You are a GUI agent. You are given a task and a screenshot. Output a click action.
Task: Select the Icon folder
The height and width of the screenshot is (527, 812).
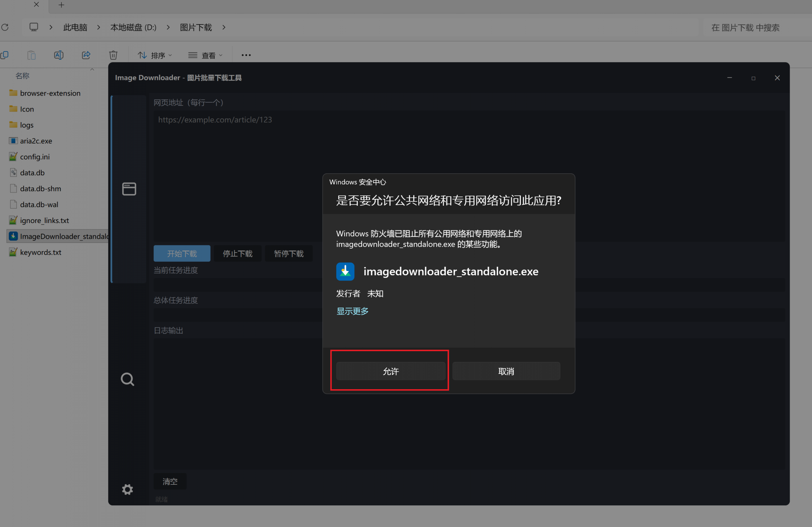[27, 109]
